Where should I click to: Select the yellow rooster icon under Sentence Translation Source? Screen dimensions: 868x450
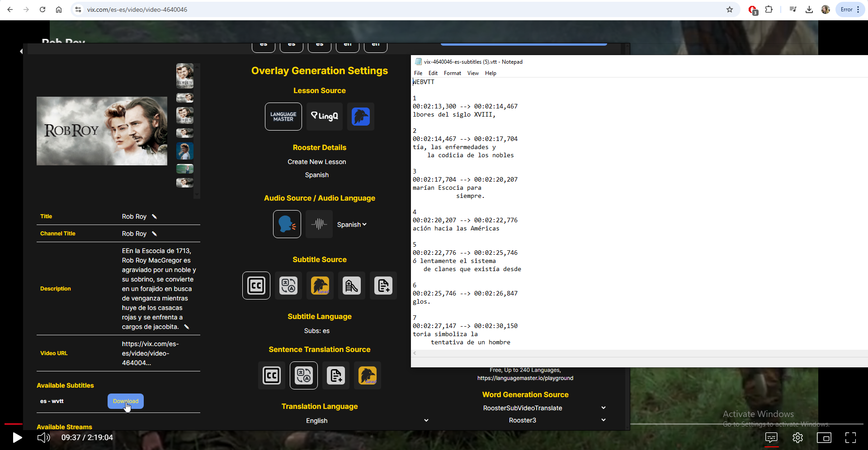tap(367, 375)
